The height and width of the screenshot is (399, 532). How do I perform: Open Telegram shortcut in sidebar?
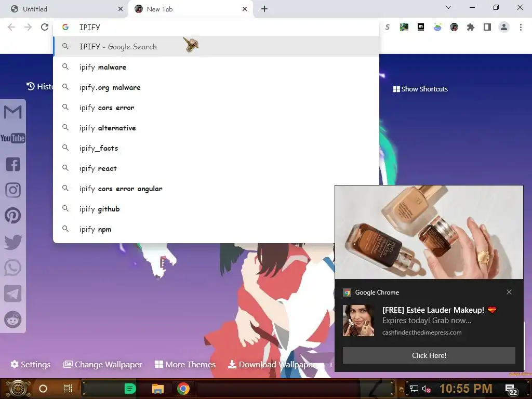click(13, 294)
